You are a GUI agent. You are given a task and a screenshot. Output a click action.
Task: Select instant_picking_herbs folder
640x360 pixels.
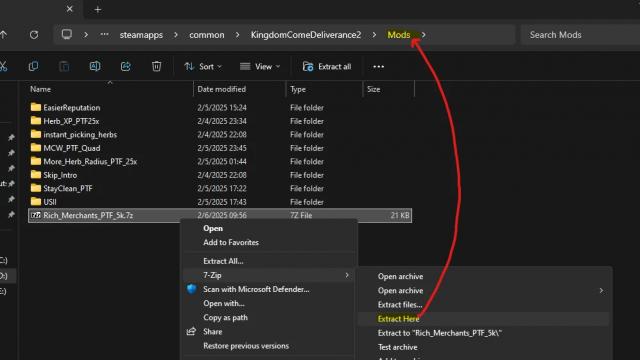click(x=80, y=135)
